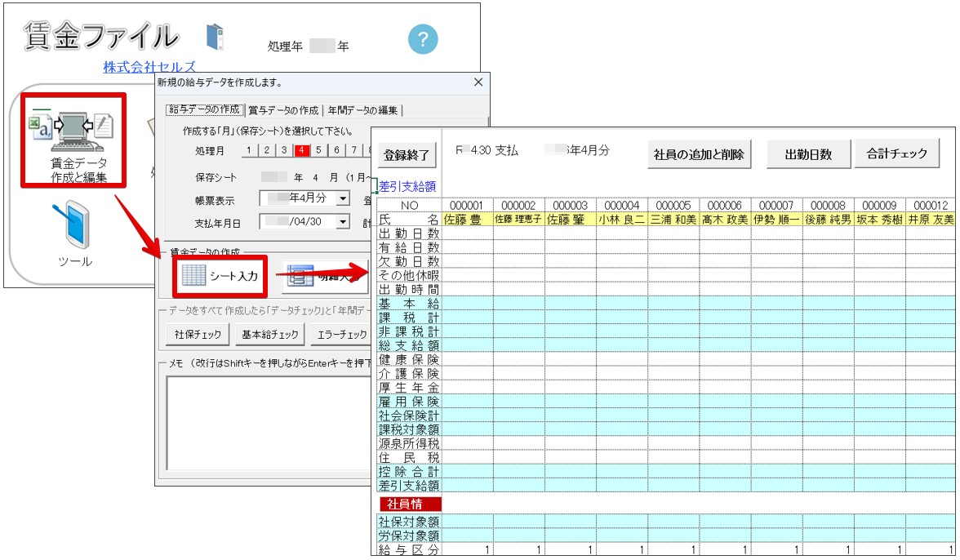Click inside the メモ text area
Image resolution: width=960 pixels, height=560 pixels.
coord(269,422)
